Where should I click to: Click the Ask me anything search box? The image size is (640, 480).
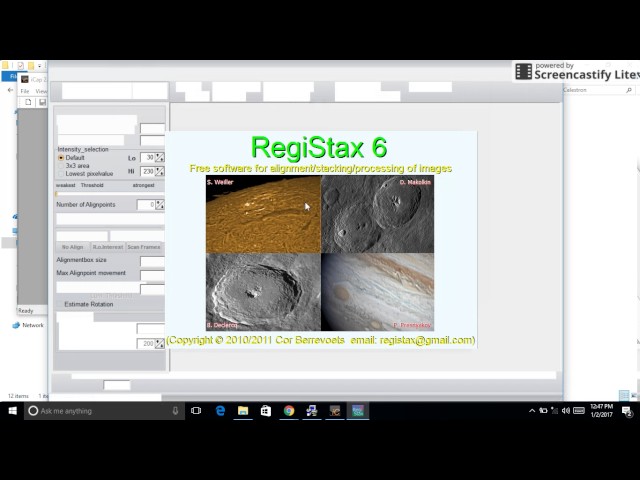tap(104, 411)
